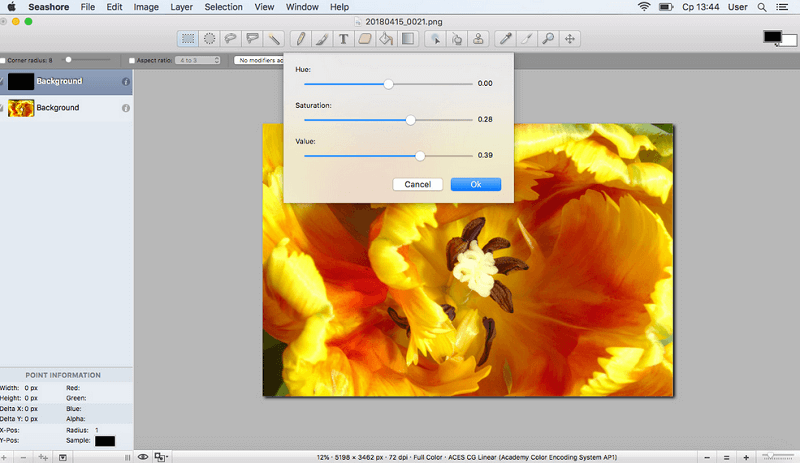Select the Rectangle Select tool
800x463 pixels.
pyautogui.click(x=187, y=39)
